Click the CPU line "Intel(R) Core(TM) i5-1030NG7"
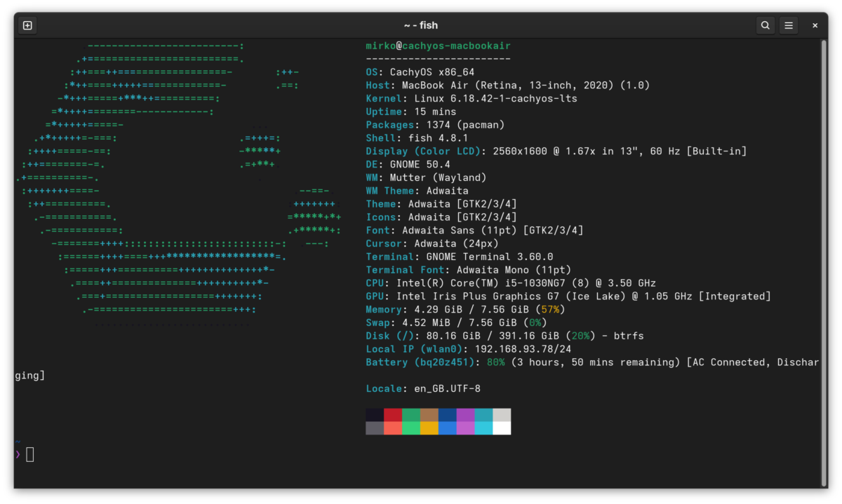842x504 pixels. (511, 283)
